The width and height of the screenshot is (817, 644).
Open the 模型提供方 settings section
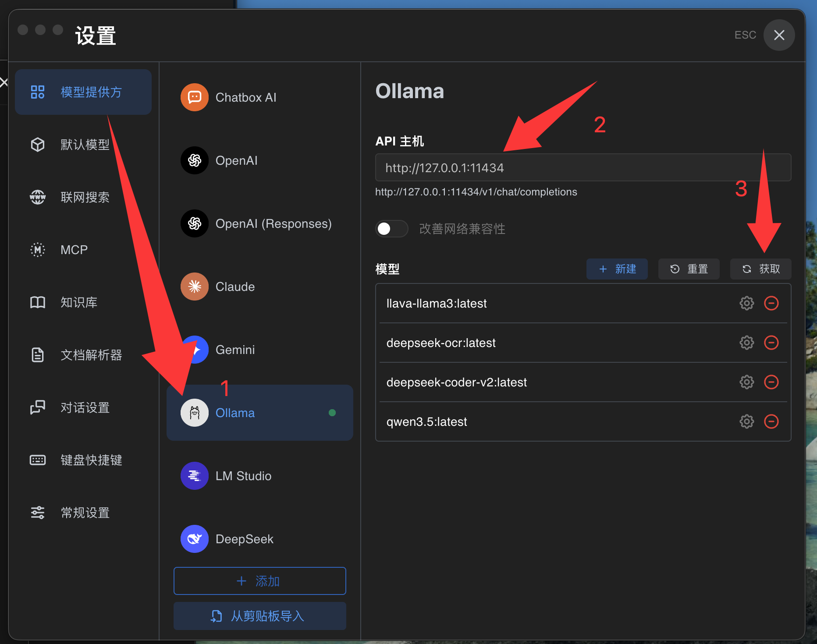[83, 92]
